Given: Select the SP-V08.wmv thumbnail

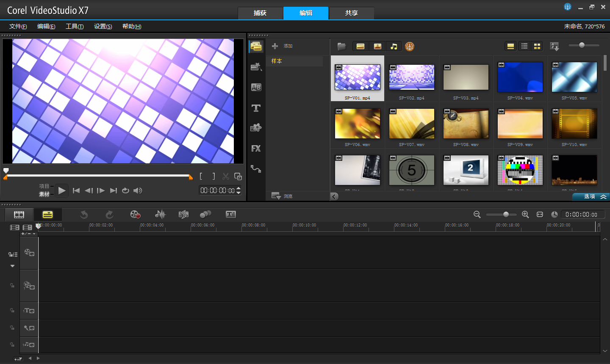Looking at the screenshot, I should [x=466, y=124].
